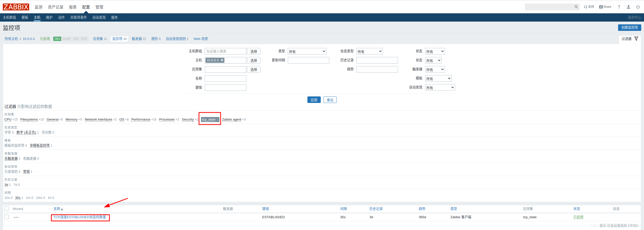Open 自动发现规则 2 tab
Screen dimensions: 644x230
click(x=177, y=39)
